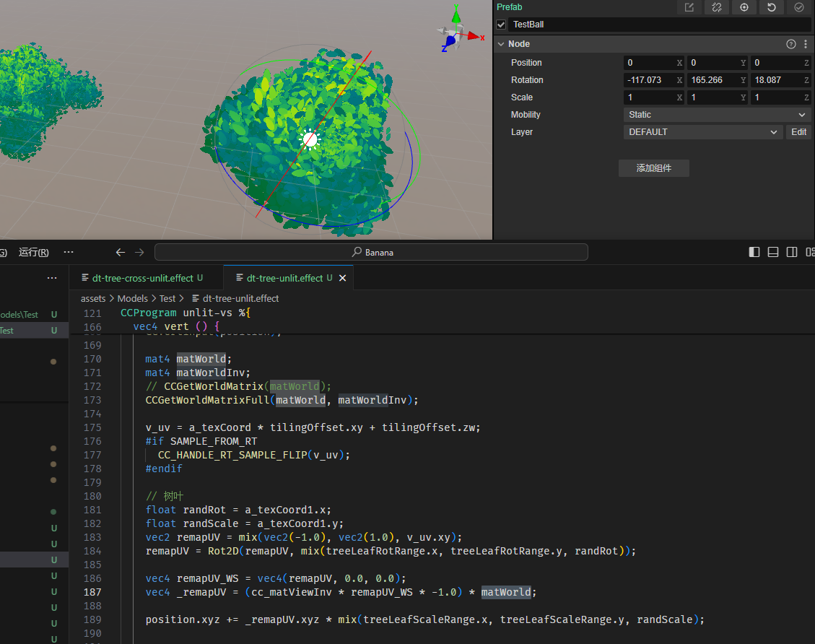Open the Layer dropdown showing DEFAULT
The width and height of the screenshot is (815, 644).
pos(702,132)
